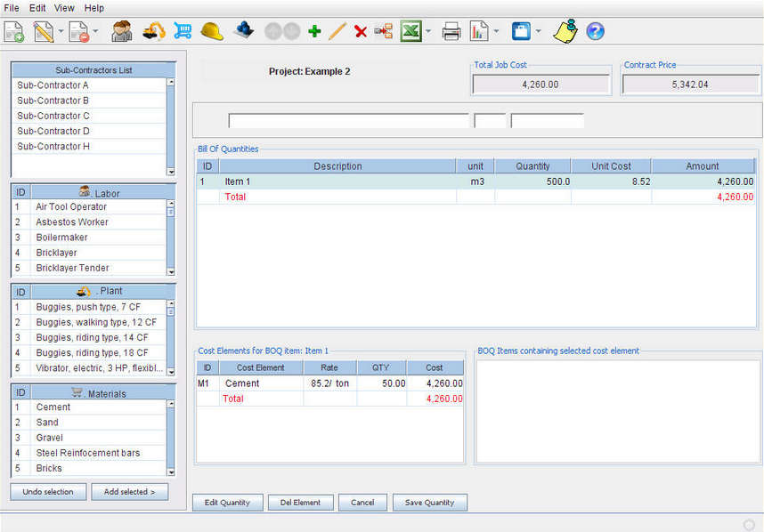This screenshot has height=532, width=764.
Task: Open the plant excavator toolbar icon
Action: click(153, 32)
